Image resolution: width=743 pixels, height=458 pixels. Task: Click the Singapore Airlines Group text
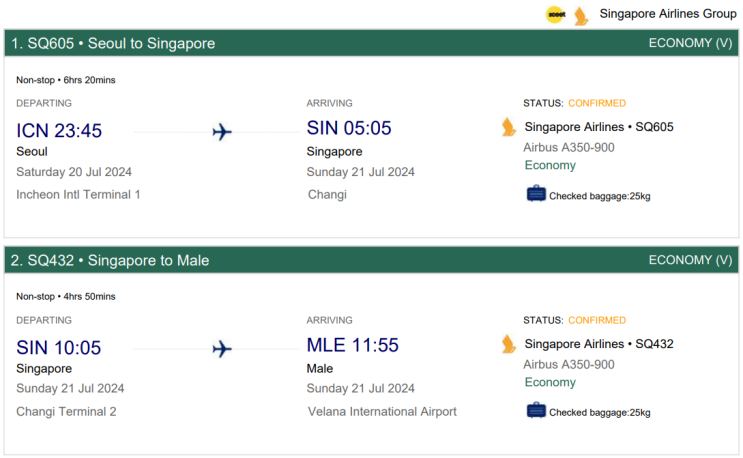668,14
